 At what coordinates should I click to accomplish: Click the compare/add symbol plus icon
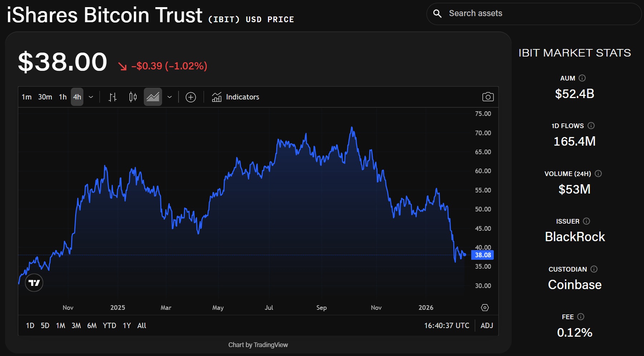click(x=191, y=97)
